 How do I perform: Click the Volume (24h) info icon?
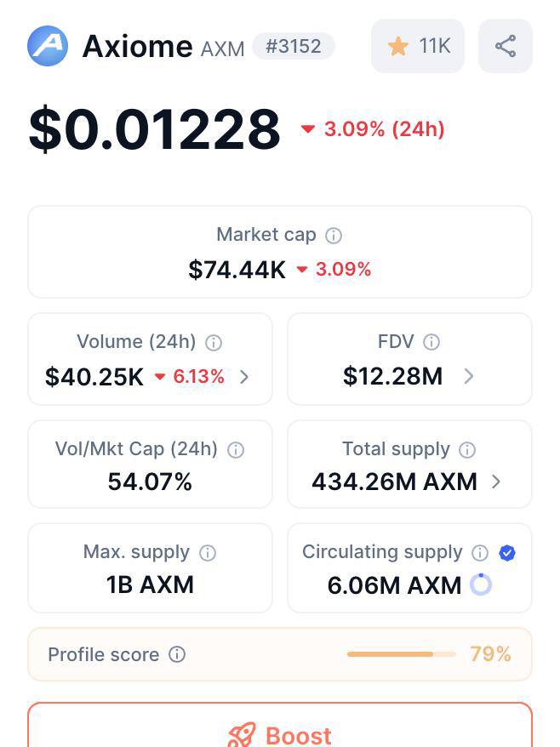(214, 343)
